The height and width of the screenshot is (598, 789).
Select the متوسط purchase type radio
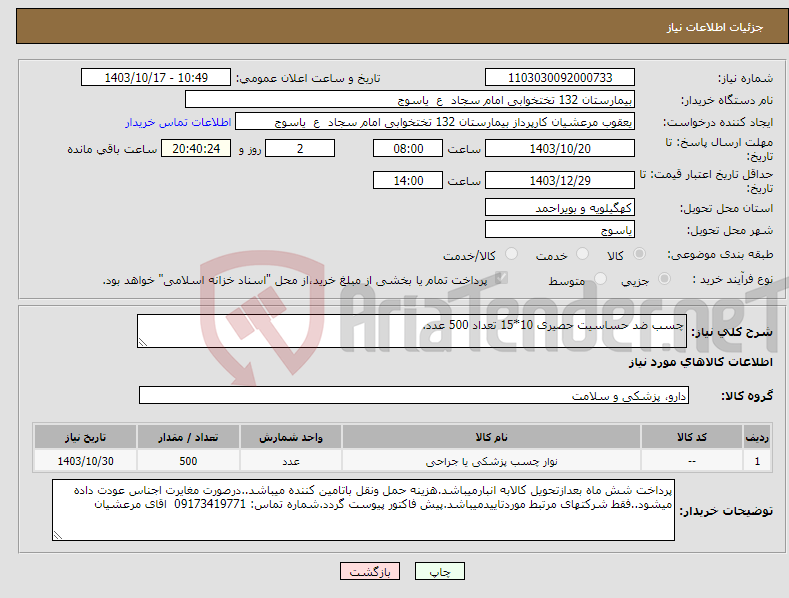click(x=600, y=279)
